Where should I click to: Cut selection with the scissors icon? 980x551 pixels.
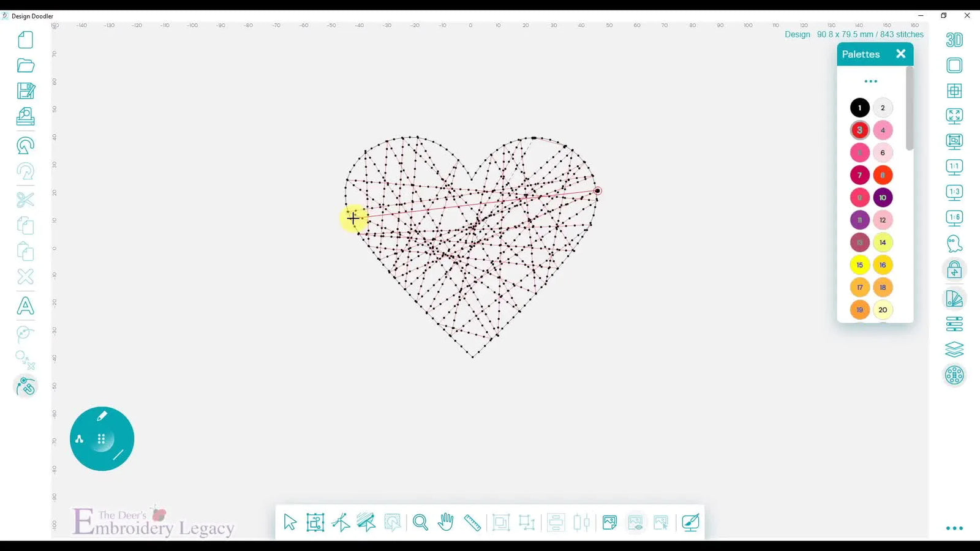coord(26,200)
